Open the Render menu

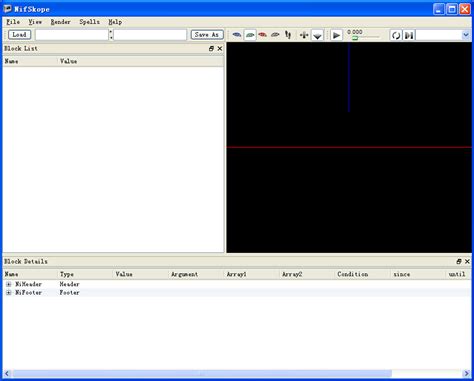[x=60, y=22]
